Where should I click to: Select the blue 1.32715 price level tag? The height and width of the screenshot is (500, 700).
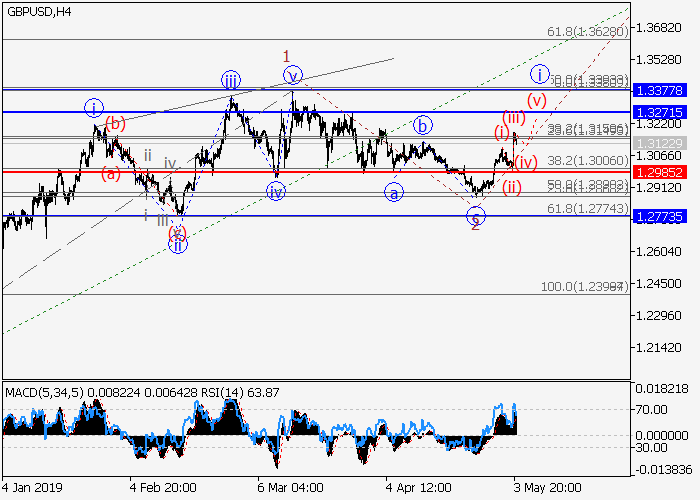pos(658,111)
